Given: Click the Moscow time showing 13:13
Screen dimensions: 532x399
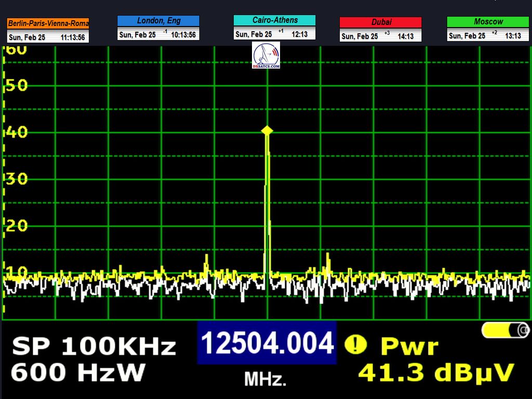Looking at the screenshot, I should 513,36.
